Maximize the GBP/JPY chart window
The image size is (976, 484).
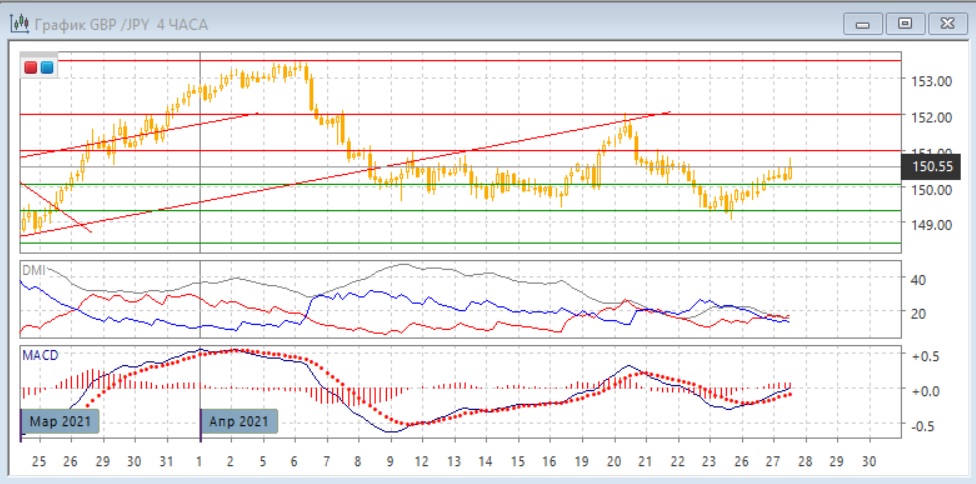point(905,24)
